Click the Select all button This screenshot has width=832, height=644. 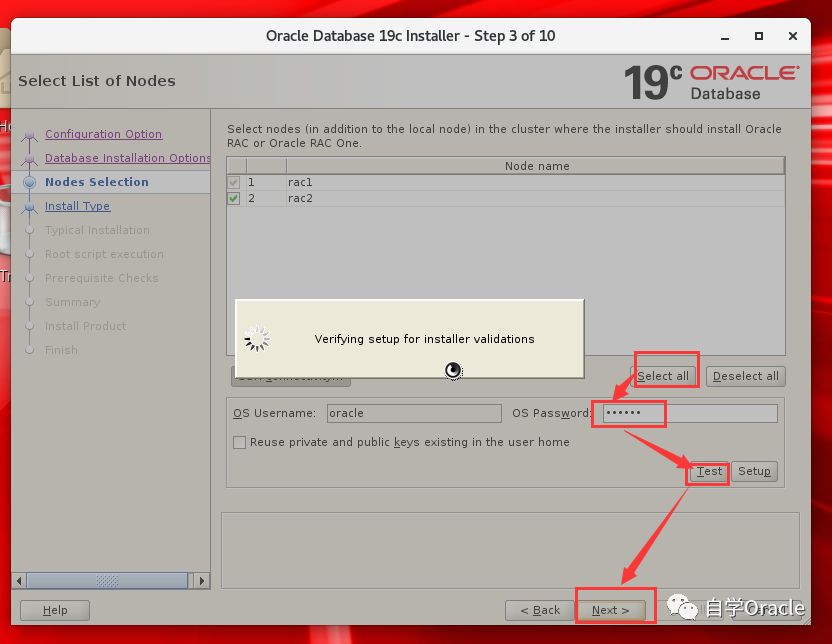pos(663,376)
